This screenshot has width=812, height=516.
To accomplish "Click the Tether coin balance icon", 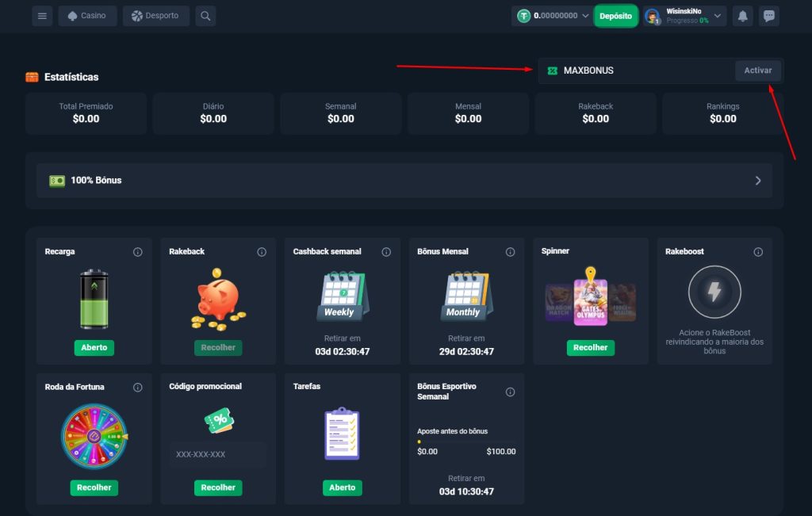I will [524, 16].
